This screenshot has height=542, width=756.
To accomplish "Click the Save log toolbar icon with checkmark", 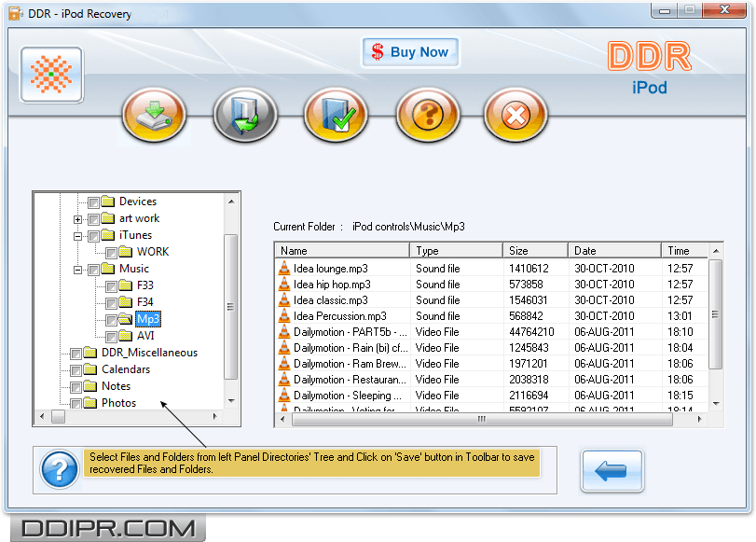I will (336, 116).
